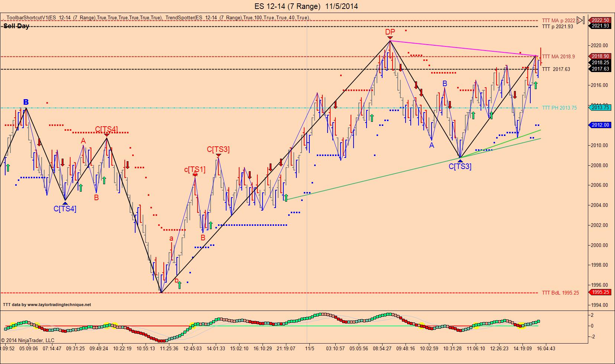Select the DP label at the chart high
615x364 pixels.
click(390, 32)
